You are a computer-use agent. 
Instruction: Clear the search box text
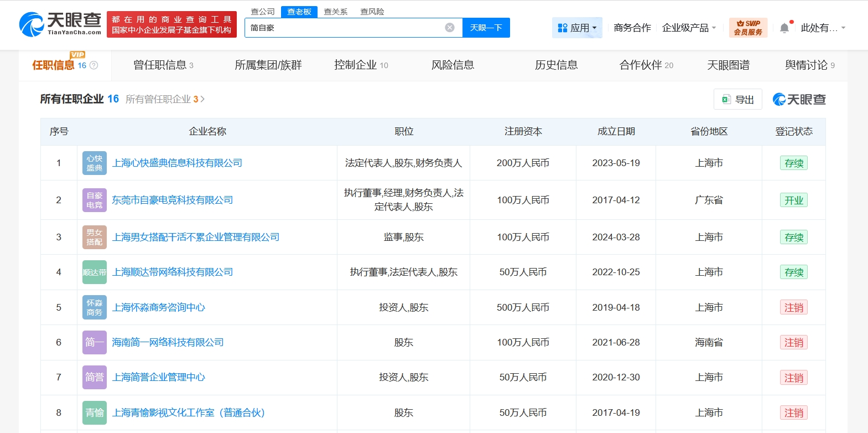coord(450,28)
